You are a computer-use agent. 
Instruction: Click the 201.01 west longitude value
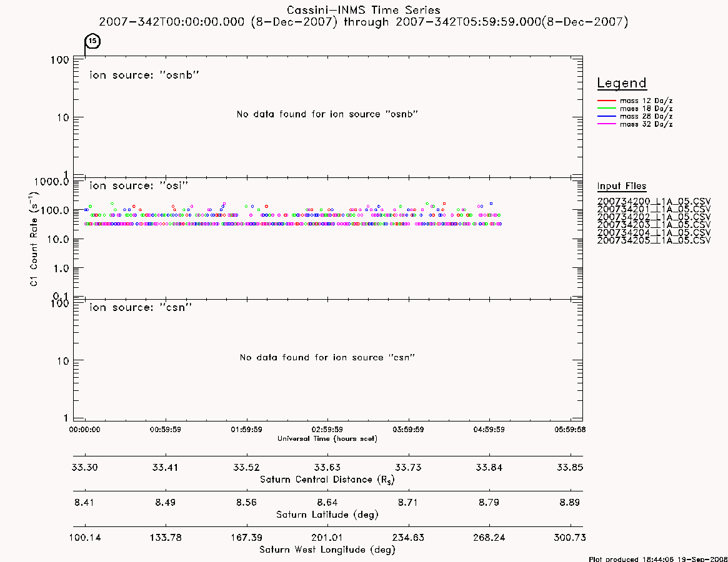tap(327, 538)
